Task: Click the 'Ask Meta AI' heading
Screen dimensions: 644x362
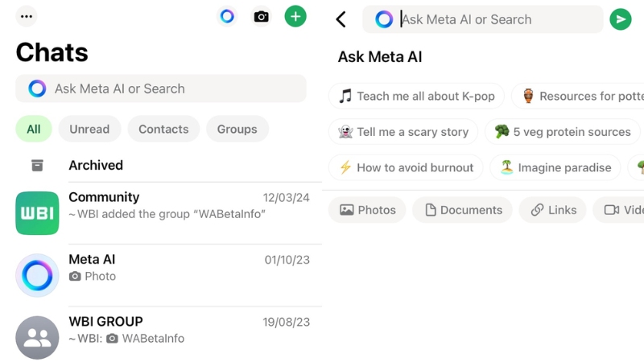Action: point(380,57)
